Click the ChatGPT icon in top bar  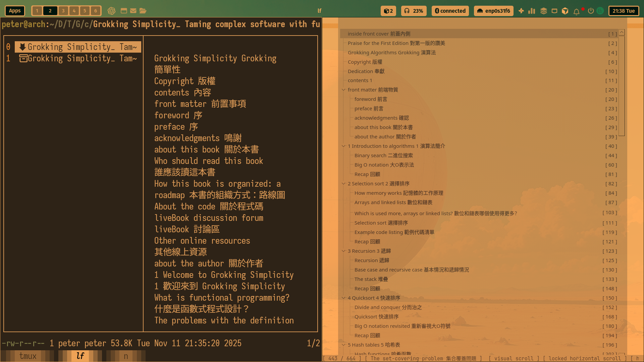[111, 11]
